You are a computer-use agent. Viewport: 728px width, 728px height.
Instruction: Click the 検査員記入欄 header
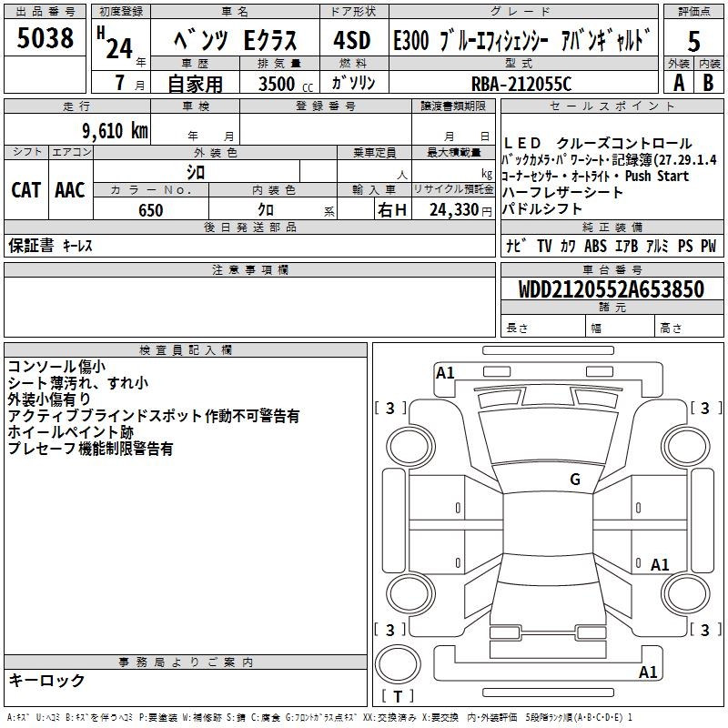coord(186,350)
